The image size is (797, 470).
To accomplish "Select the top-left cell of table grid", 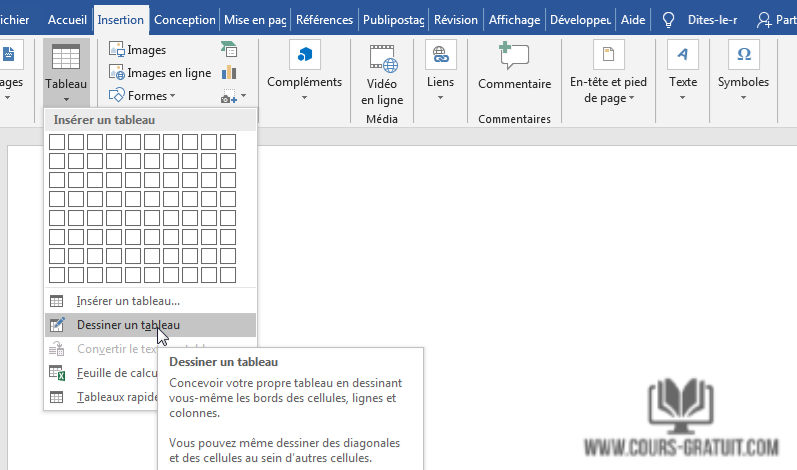I will 57,142.
